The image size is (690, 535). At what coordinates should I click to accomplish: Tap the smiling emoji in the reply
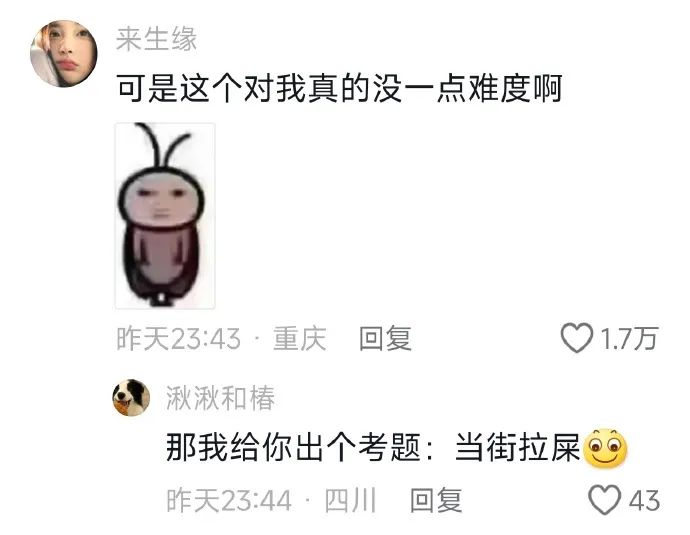pyautogui.click(x=605, y=448)
